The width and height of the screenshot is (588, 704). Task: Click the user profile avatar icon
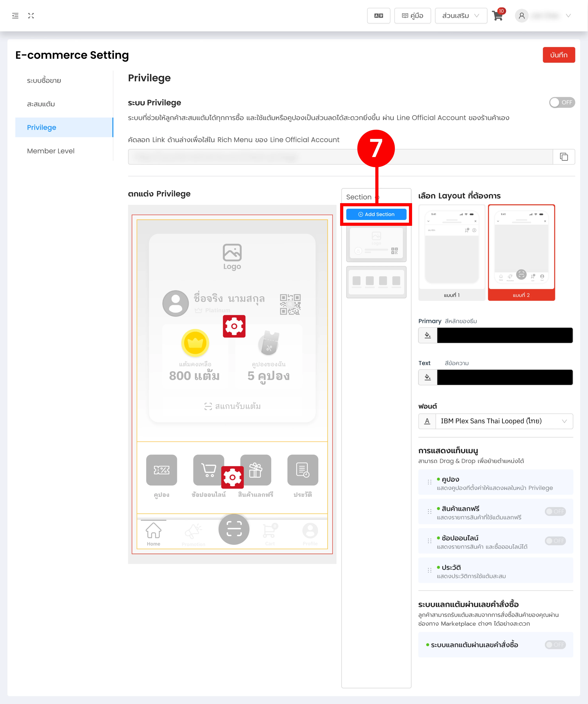point(522,16)
